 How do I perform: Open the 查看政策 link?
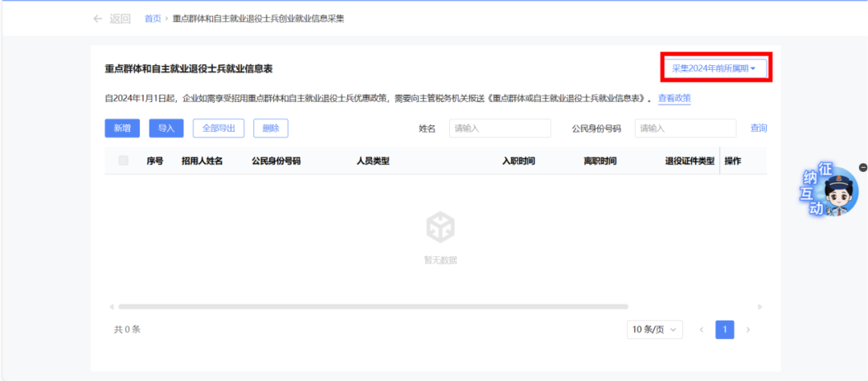click(674, 98)
